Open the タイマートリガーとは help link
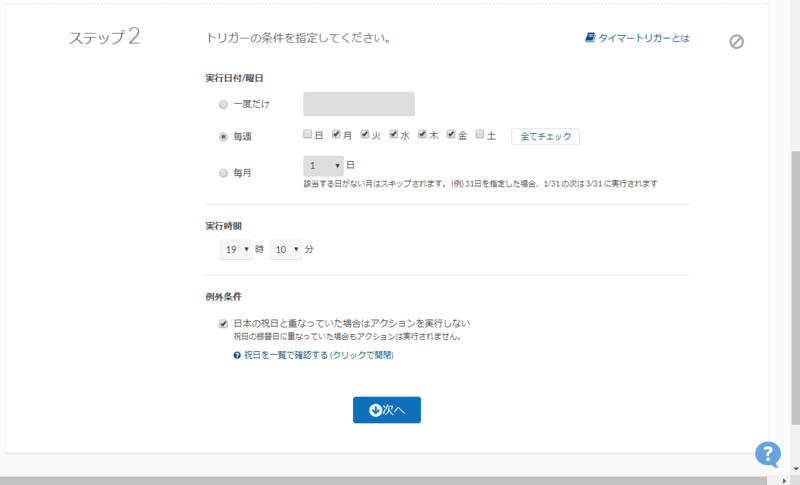This screenshot has height=485, width=800. [x=637, y=38]
